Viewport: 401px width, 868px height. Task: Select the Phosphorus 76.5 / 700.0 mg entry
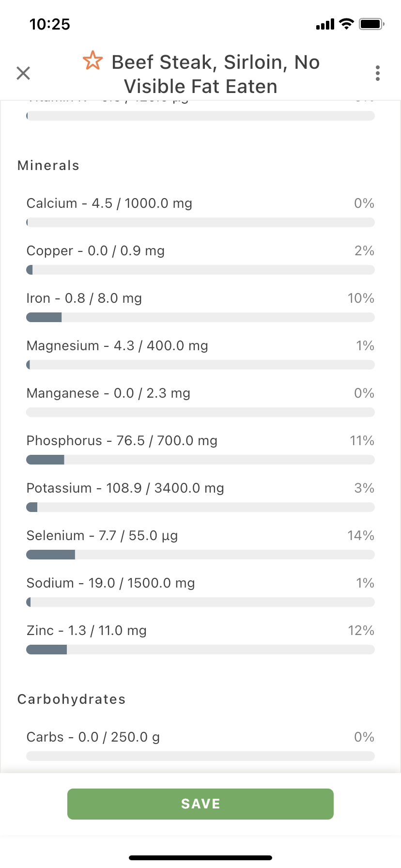122,441
